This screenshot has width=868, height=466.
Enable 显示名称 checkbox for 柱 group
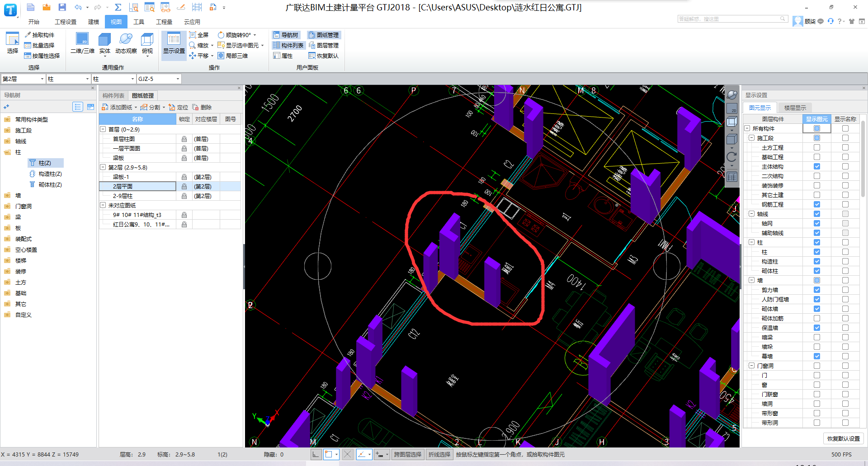tap(845, 242)
